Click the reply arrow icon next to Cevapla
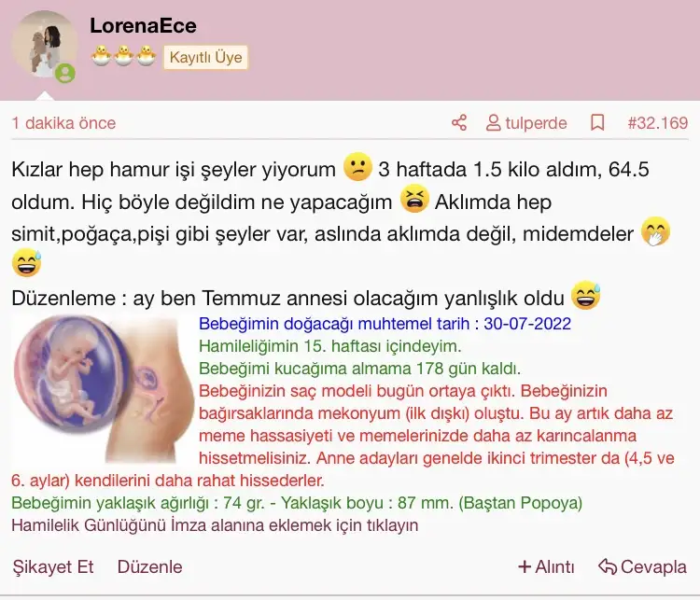 (608, 566)
